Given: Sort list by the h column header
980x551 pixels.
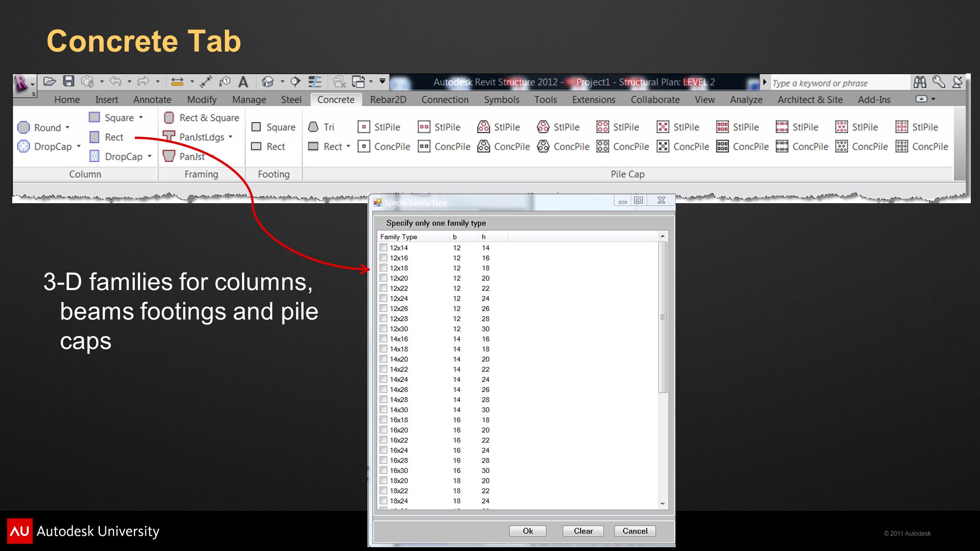Looking at the screenshot, I should 493,237.
